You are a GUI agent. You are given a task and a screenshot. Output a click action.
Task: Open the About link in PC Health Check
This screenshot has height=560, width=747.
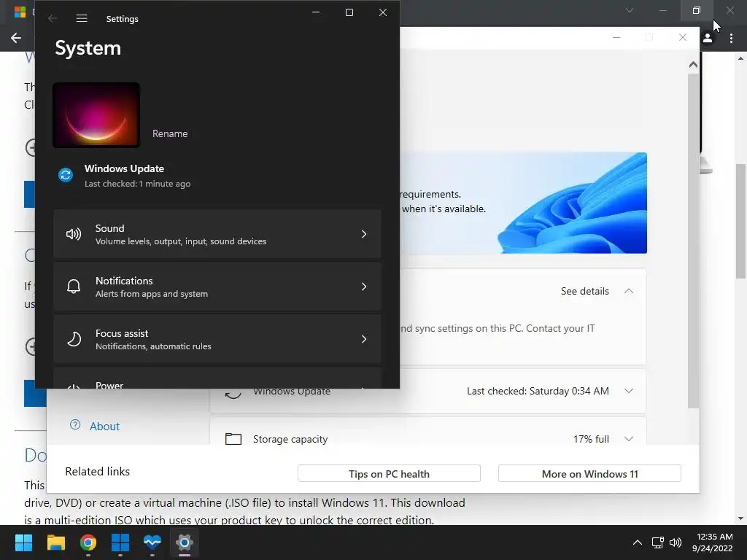tap(105, 426)
